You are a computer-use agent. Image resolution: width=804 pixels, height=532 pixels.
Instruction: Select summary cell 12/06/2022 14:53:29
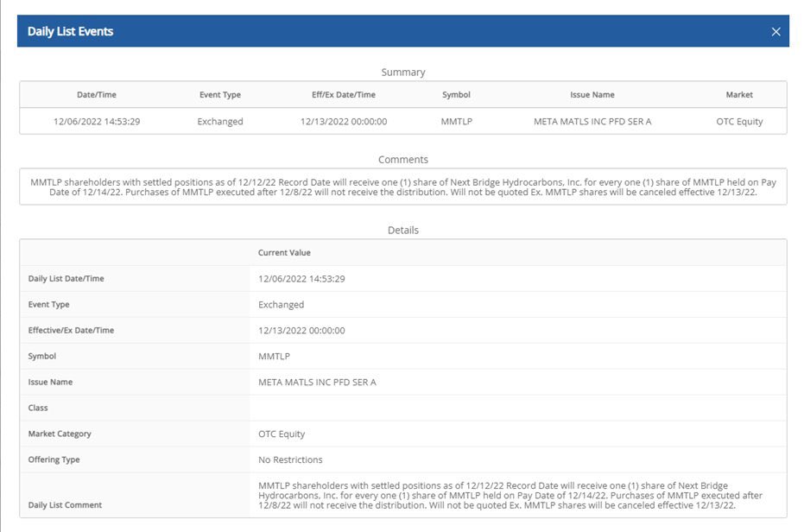[97, 122]
